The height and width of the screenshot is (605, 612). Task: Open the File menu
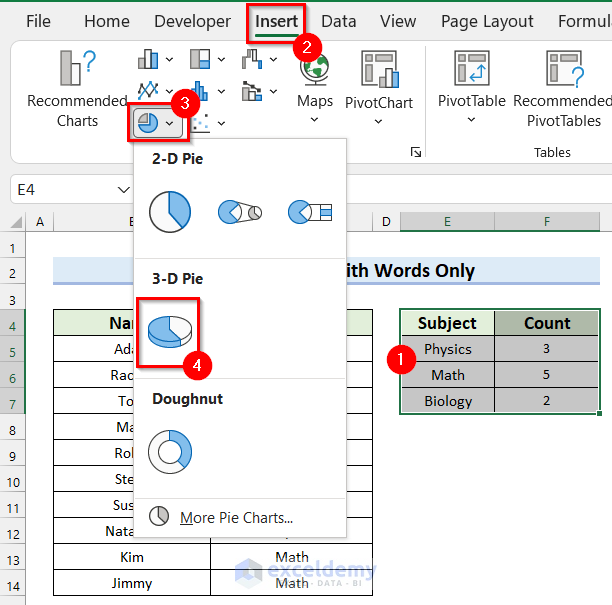pos(38,21)
